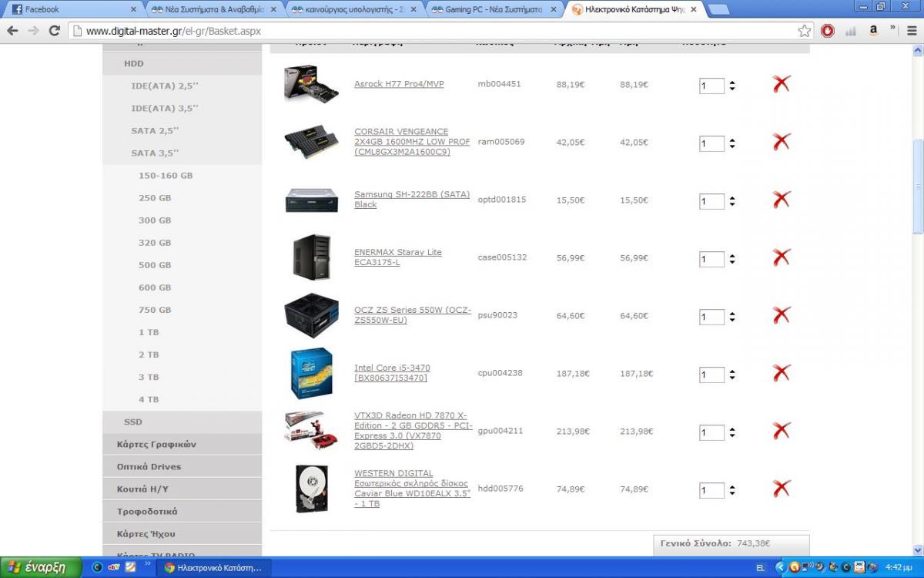This screenshot has width=924, height=578.
Task: Open the SSD category
Action: click(182, 422)
